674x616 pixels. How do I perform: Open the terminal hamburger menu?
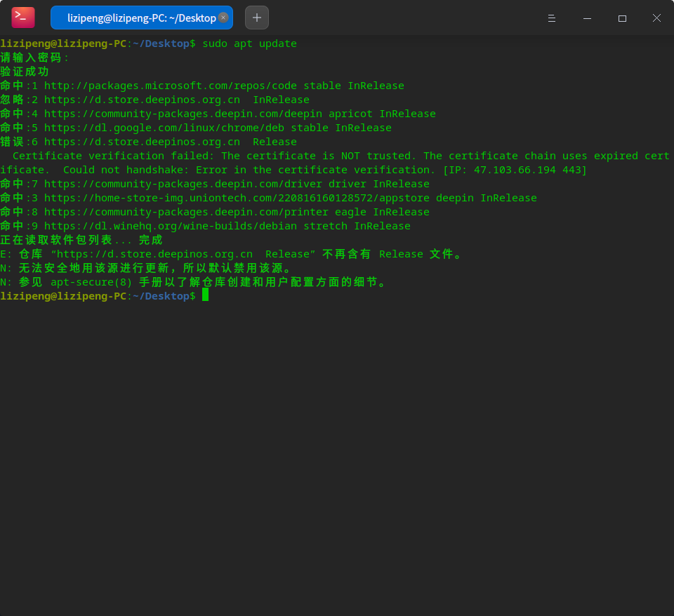(x=552, y=18)
